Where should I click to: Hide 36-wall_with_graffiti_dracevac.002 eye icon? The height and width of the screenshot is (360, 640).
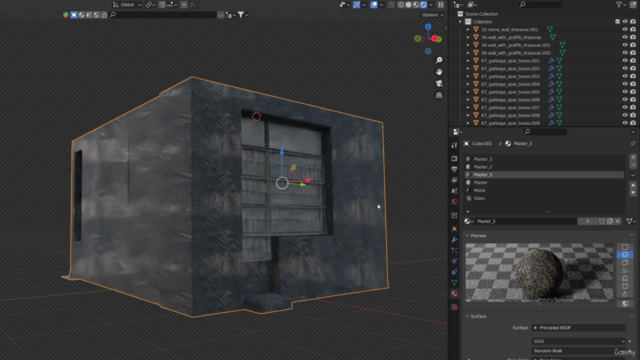coord(624,53)
